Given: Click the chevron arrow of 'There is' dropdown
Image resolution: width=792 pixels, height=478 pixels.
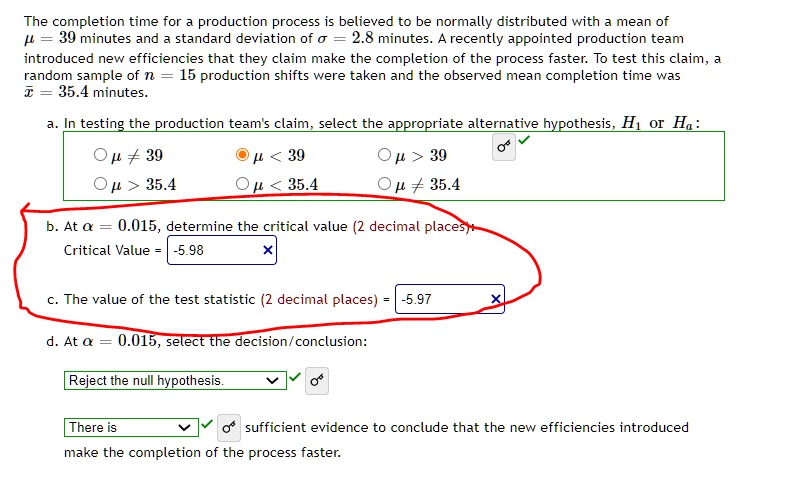Looking at the screenshot, I should pos(184,428).
